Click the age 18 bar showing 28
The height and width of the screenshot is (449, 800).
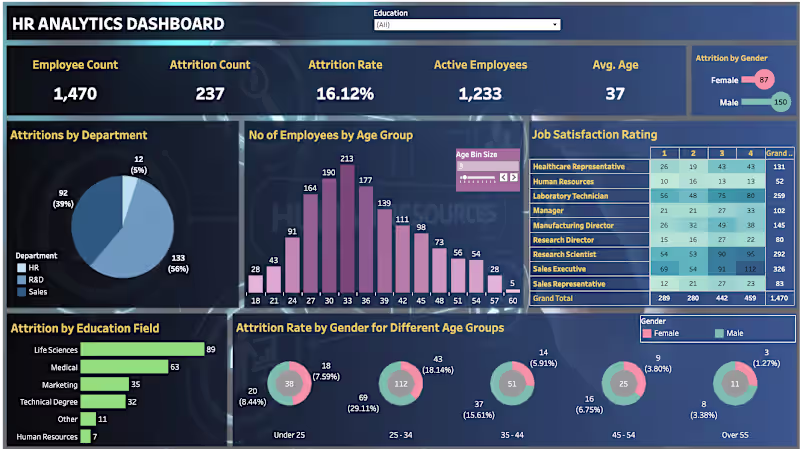click(255, 284)
